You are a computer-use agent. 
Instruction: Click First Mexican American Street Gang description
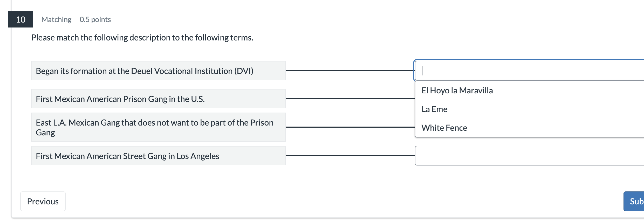158,156
